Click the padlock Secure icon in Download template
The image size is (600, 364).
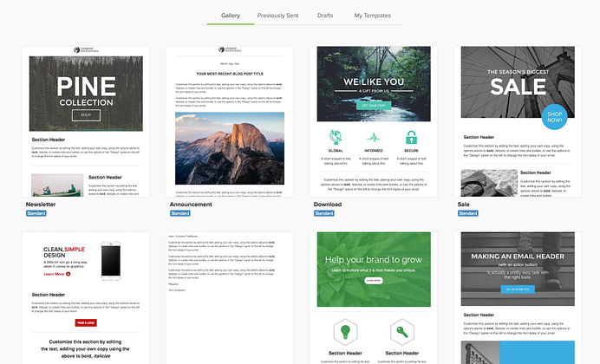click(x=411, y=137)
